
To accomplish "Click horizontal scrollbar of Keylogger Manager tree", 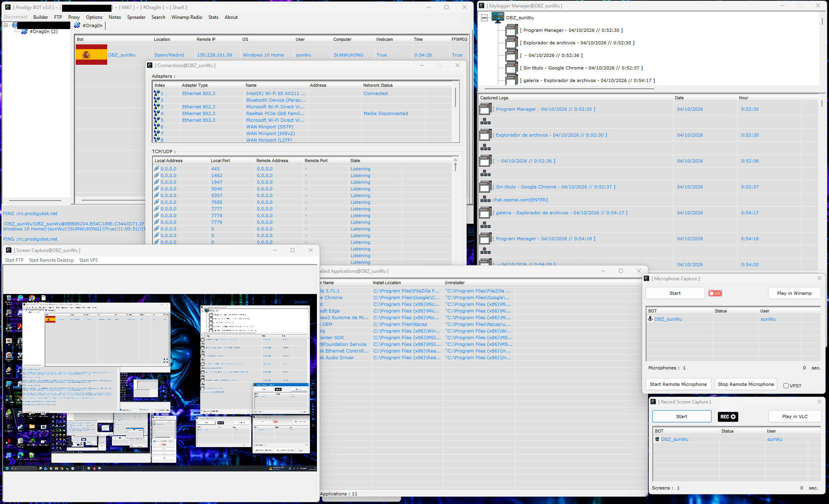I will [x=569, y=89].
